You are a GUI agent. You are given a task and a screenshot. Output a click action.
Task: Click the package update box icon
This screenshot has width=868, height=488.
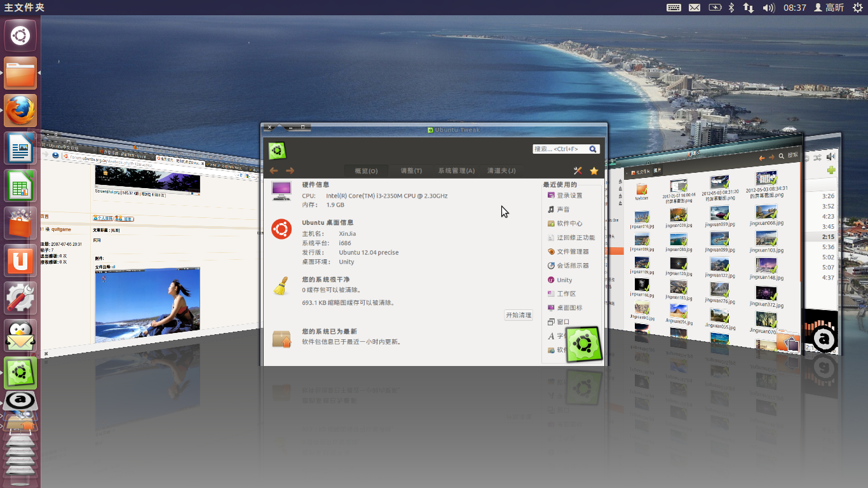click(x=281, y=339)
